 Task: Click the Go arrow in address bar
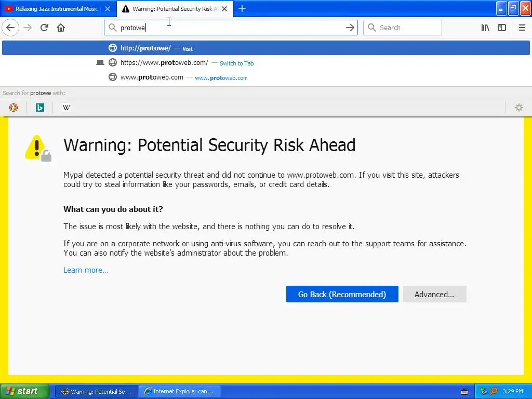[350, 28]
